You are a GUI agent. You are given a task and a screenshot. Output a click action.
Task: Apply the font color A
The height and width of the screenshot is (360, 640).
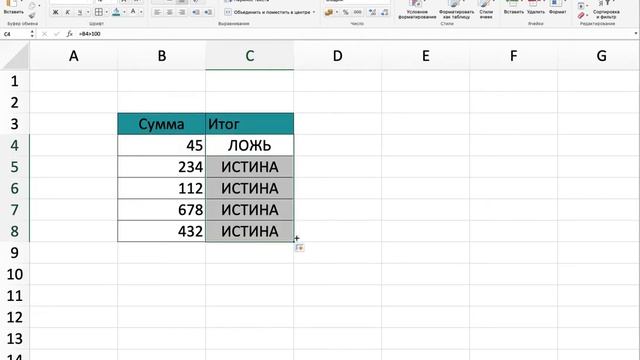point(133,12)
